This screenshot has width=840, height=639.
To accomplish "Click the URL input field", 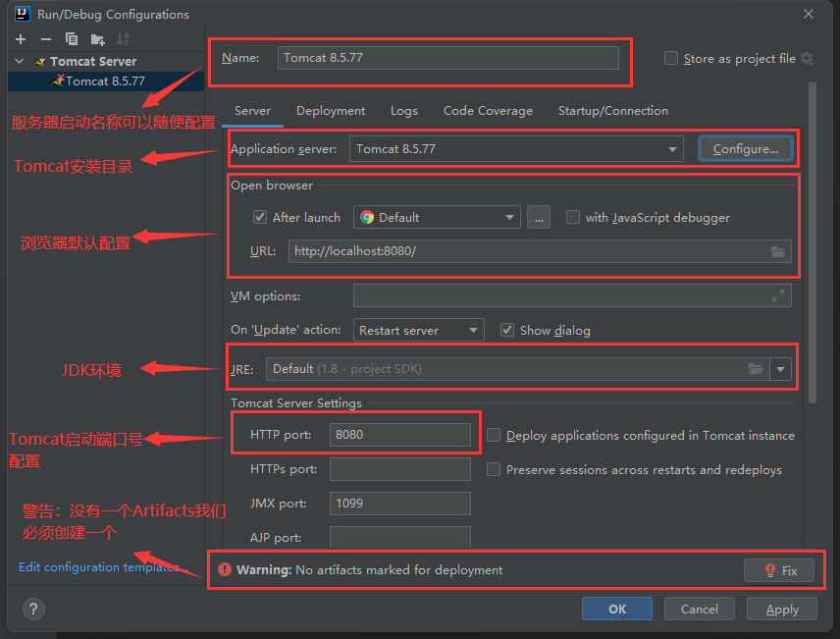I will (540, 251).
